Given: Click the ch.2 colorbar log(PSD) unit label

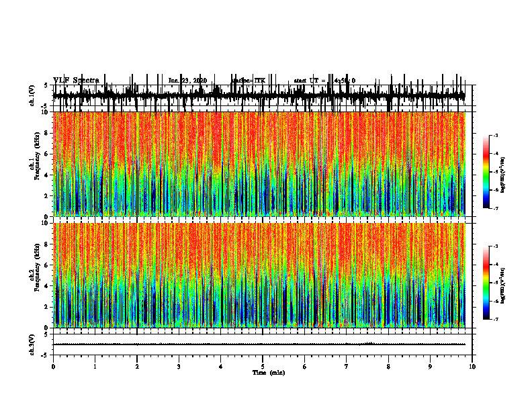Looking at the screenshot, I should (x=502, y=285).
